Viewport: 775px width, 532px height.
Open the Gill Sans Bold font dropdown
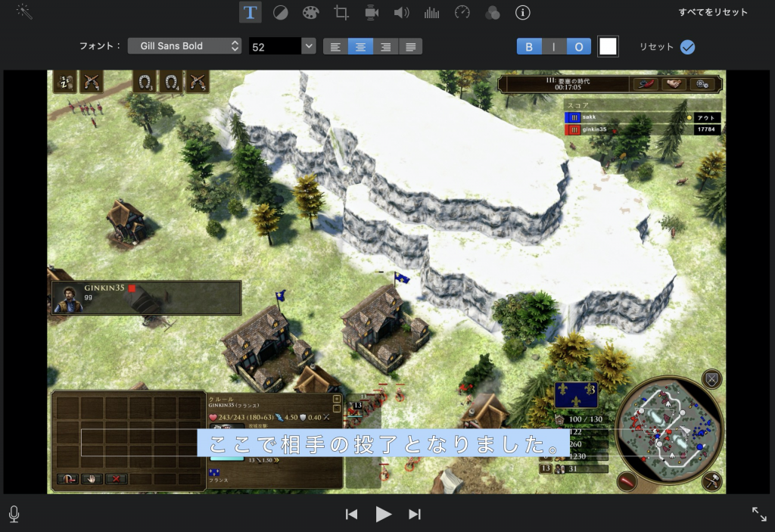click(185, 46)
